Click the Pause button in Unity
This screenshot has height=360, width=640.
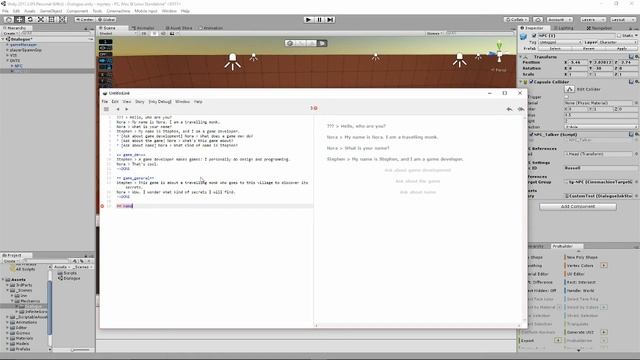click(319, 20)
